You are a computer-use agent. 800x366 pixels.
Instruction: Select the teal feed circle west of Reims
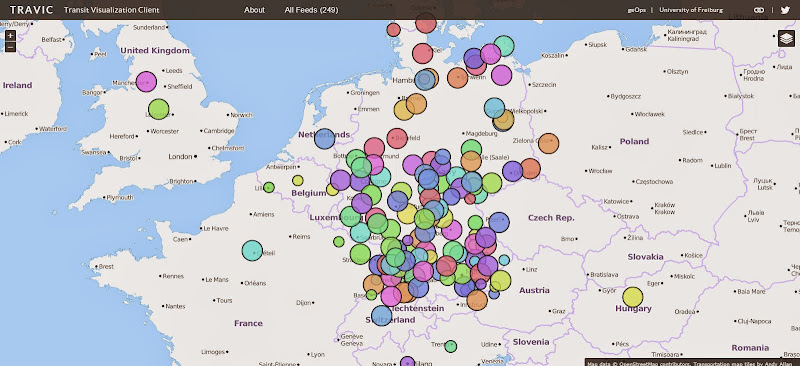[x=252, y=251]
